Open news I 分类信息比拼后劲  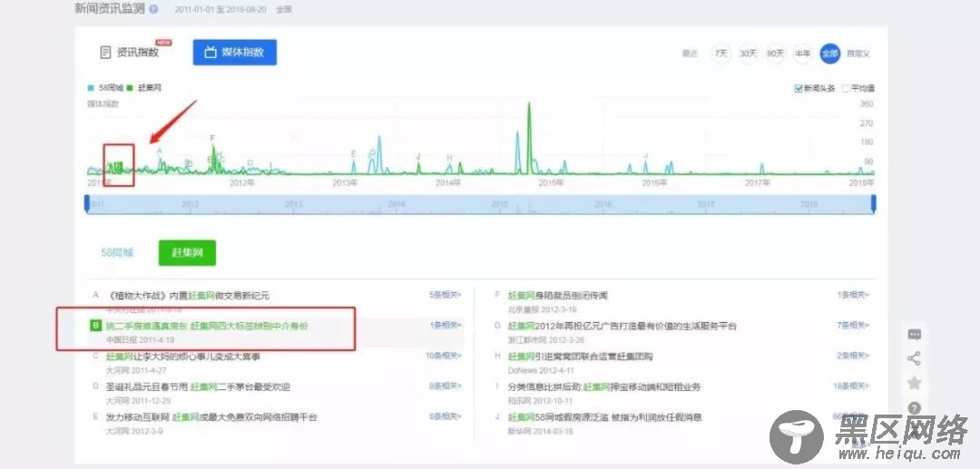click(604, 387)
